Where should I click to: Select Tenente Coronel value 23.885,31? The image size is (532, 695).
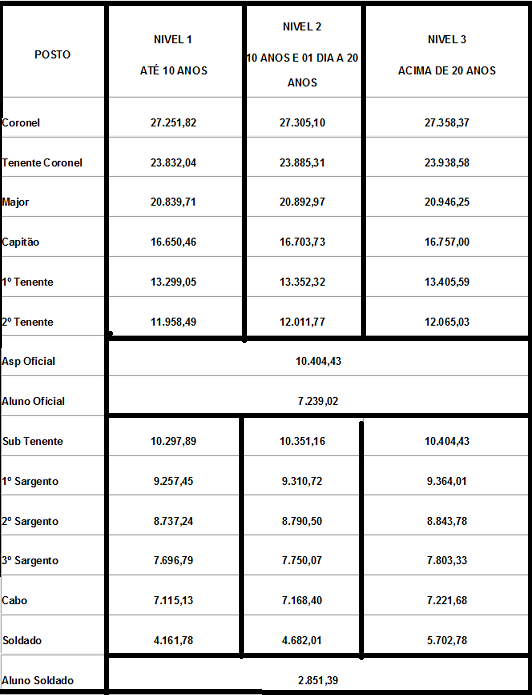coord(302,163)
